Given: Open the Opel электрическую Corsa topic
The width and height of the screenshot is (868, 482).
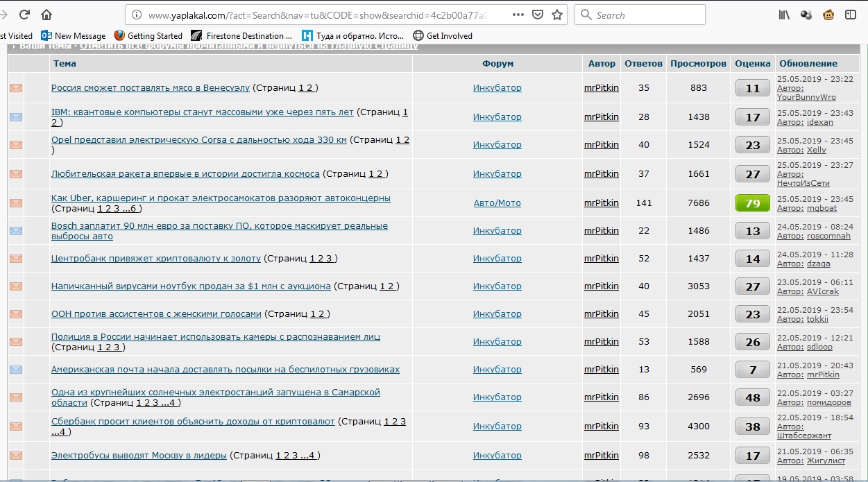Looking at the screenshot, I should click(199, 139).
